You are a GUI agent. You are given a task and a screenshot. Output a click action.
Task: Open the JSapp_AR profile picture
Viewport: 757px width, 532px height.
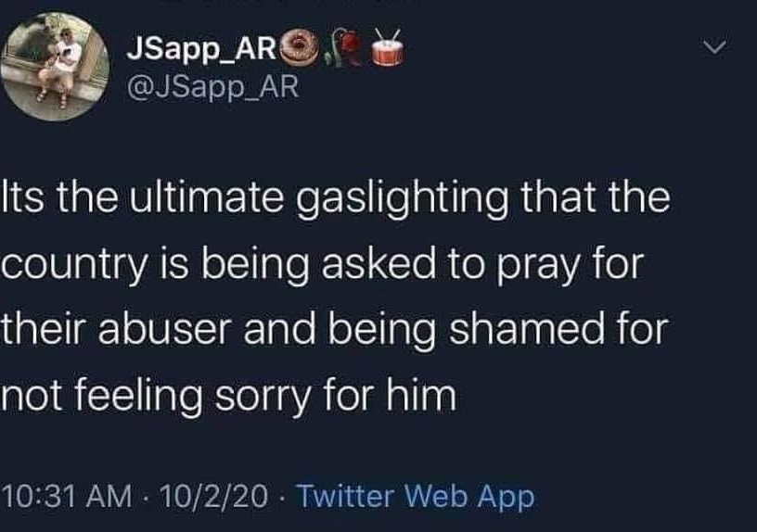(x=55, y=67)
